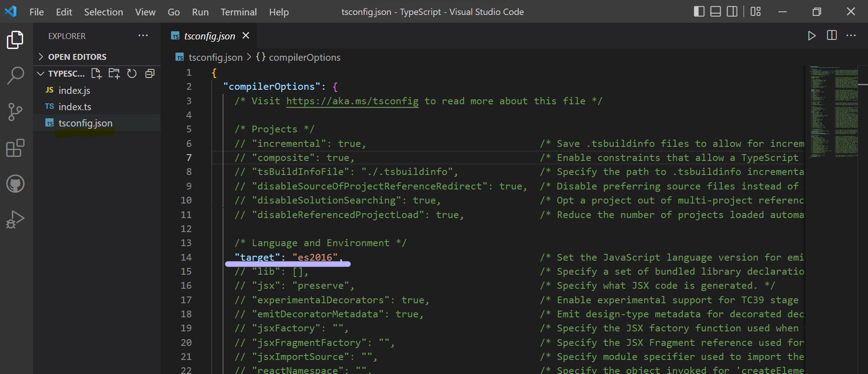Open the Search view in activity bar
The height and width of the screenshot is (374, 868).
click(x=15, y=76)
